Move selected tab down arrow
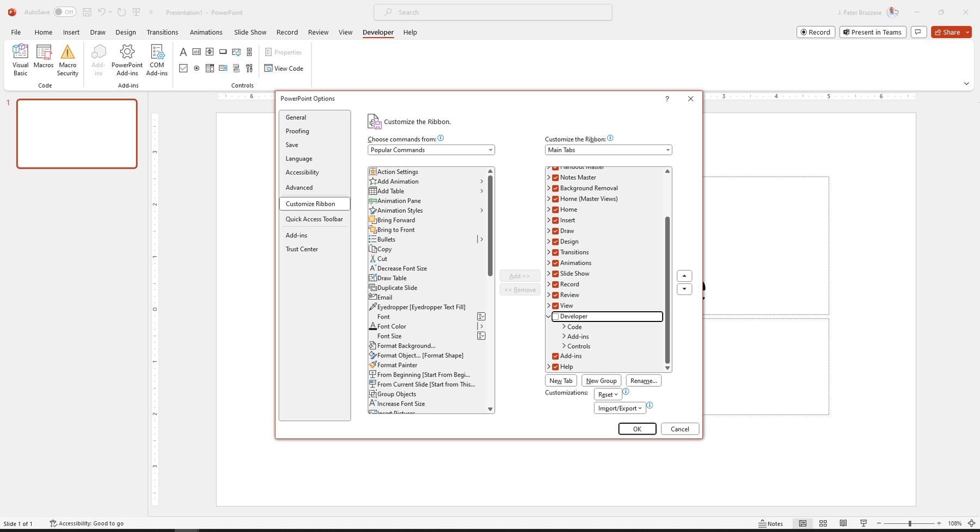980x532 pixels. (684, 289)
